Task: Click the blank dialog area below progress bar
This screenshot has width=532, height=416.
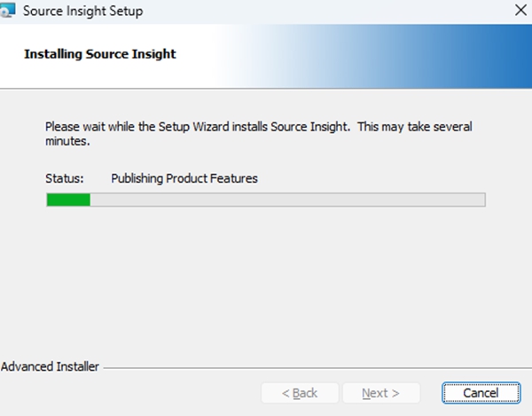Action: coord(266,284)
